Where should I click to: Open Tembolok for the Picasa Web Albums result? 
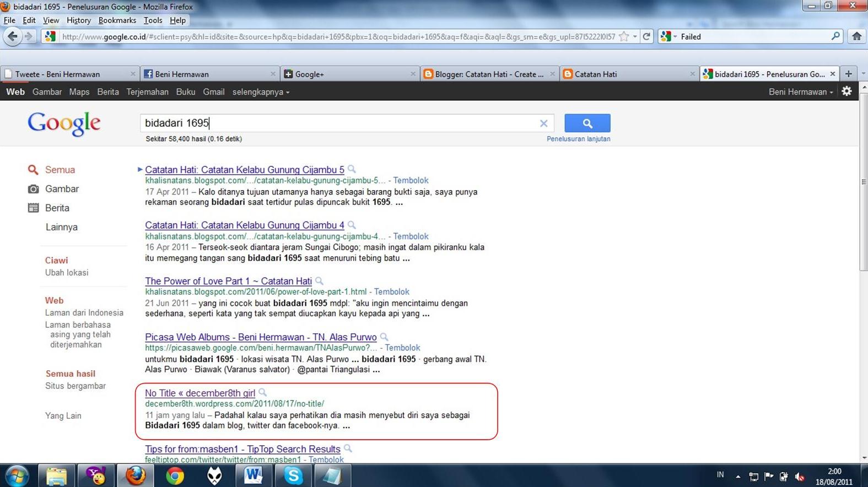tap(402, 348)
